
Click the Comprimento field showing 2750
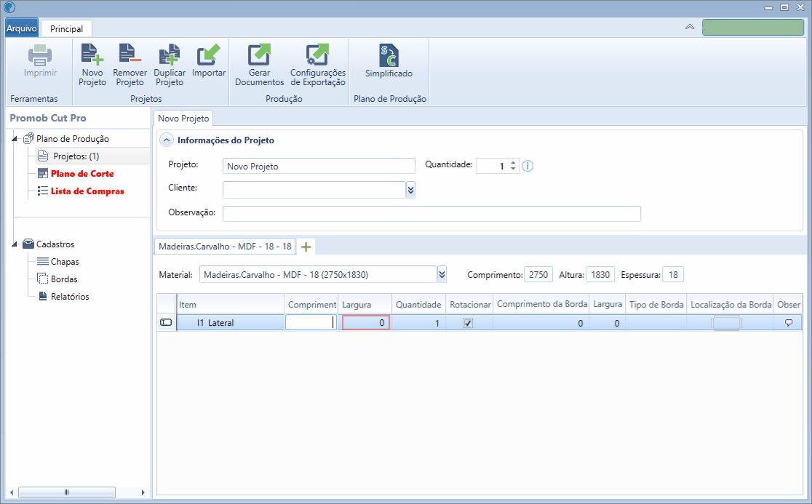coord(538,274)
